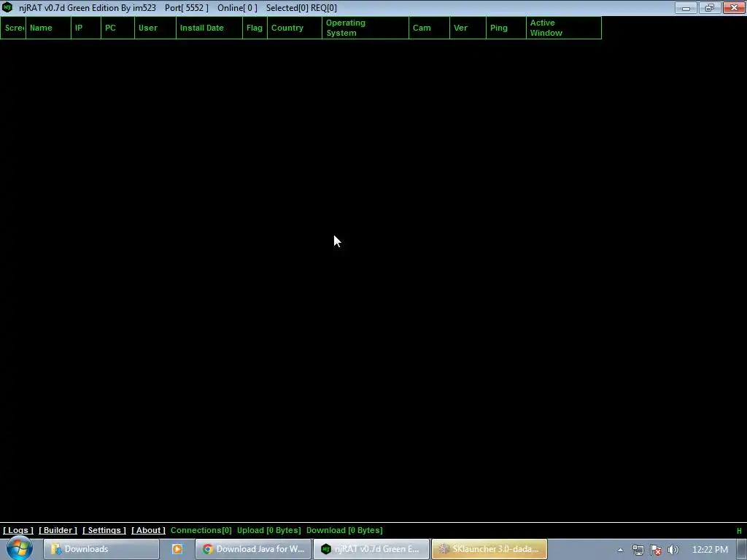Sort by the Name column header
This screenshot has height=560, width=747.
point(48,28)
